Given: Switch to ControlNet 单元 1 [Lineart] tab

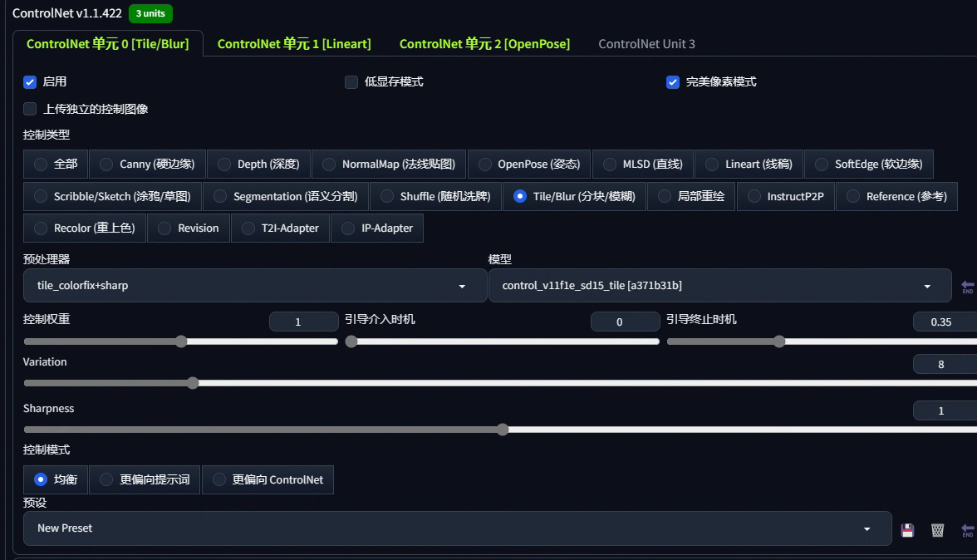Looking at the screenshot, I should (x=294, y=43).
